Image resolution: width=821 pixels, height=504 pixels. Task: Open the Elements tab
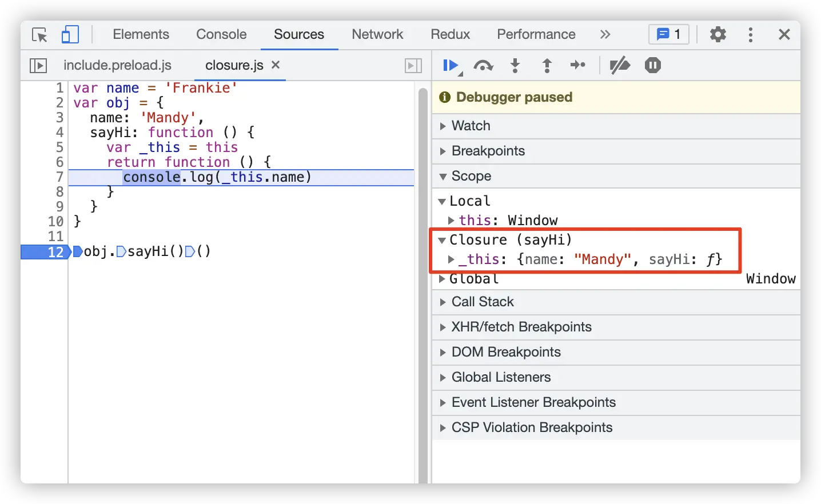141,34
